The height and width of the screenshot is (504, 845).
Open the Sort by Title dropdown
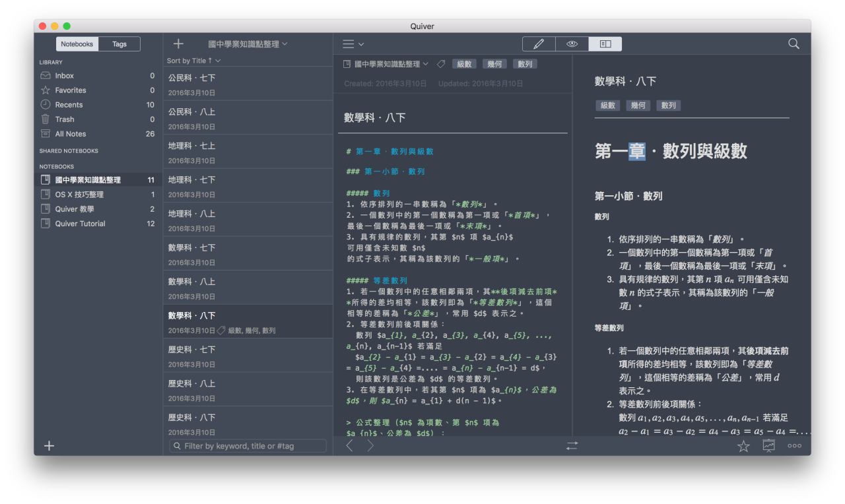(194, 61)
